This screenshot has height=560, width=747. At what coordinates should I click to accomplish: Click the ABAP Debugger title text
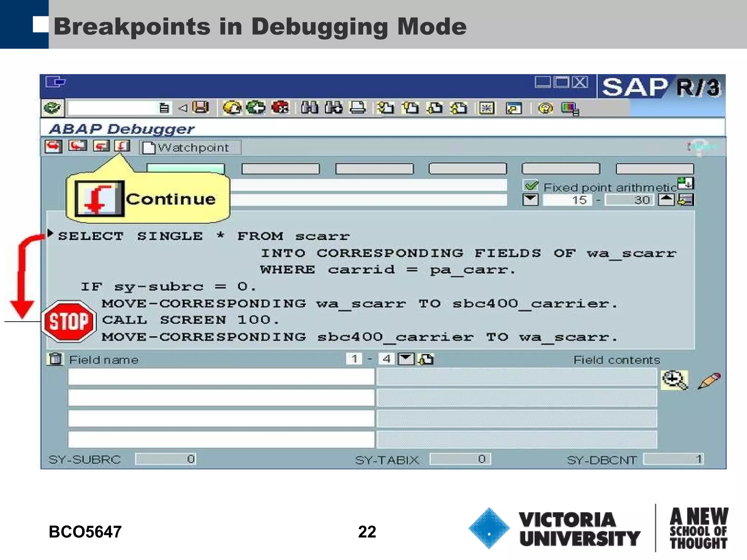click(x=122, y=129)
